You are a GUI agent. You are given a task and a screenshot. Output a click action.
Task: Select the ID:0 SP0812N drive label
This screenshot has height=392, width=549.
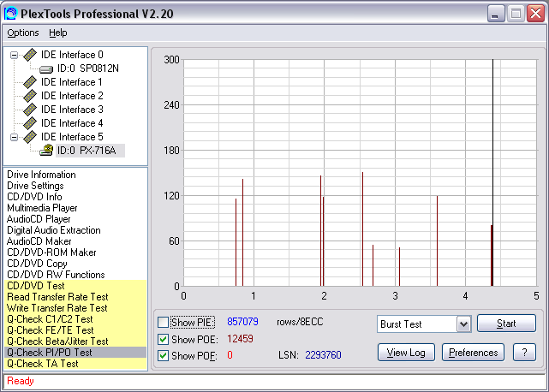pyautogui.click(x=88, y=68)
